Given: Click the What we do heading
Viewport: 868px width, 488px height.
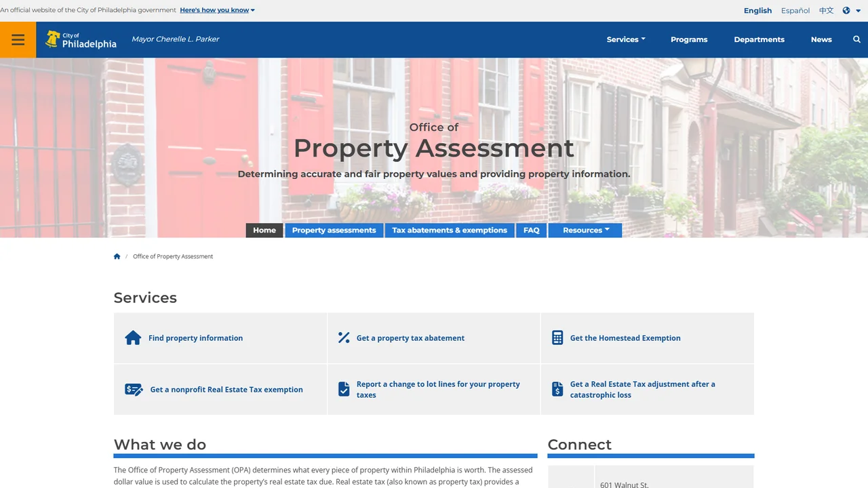Looking at the screenshot, I should pyautogui.click(x=160, y=445).
